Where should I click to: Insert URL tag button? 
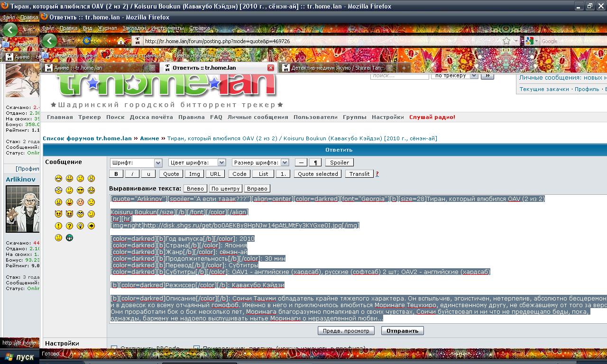click(215, 174)
